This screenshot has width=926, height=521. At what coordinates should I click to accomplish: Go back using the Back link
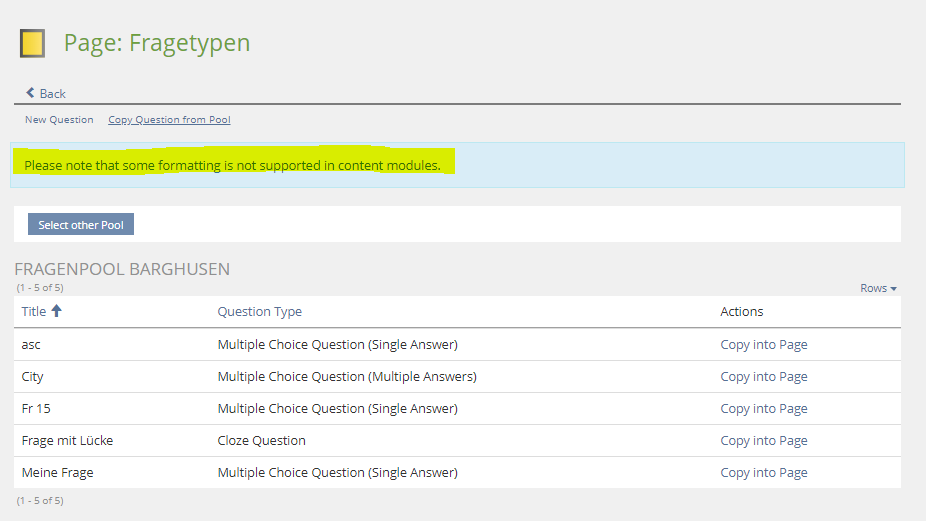pyautogui.click(x=46, y=93)
